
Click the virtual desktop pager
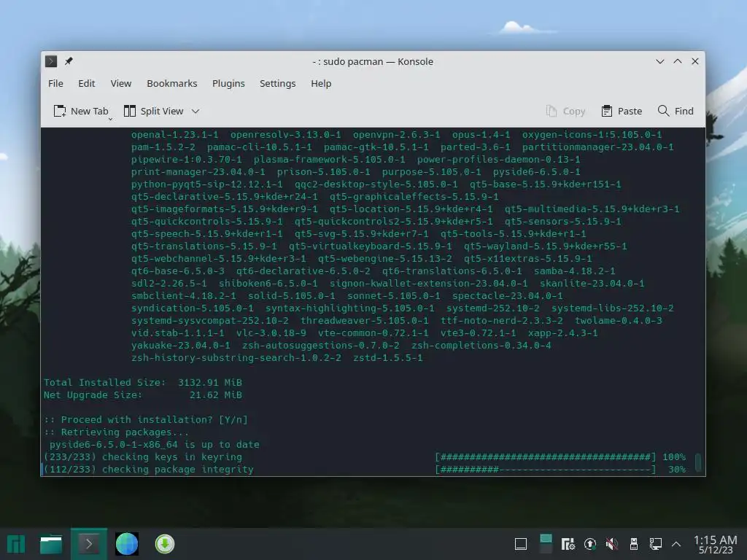[x=546, y=544]
